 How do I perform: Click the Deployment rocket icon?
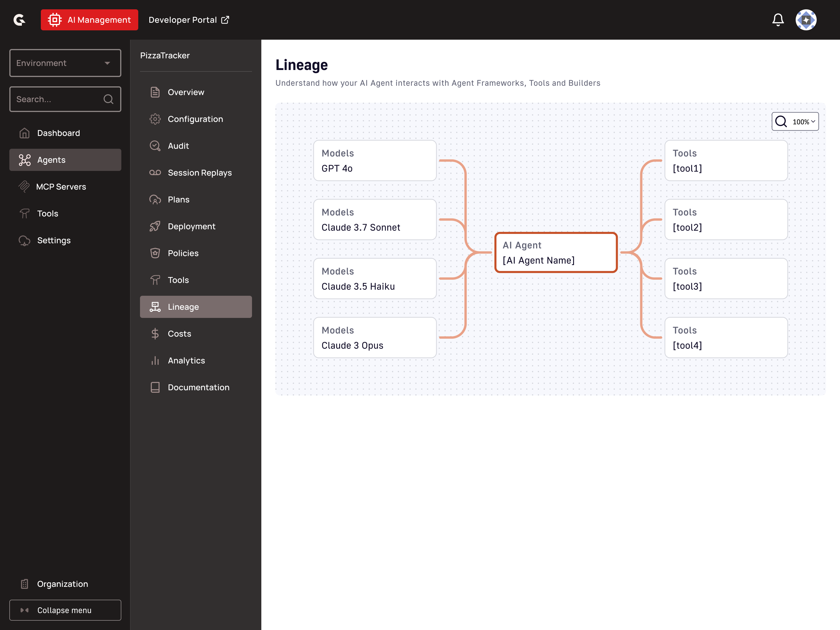point(155,226)
